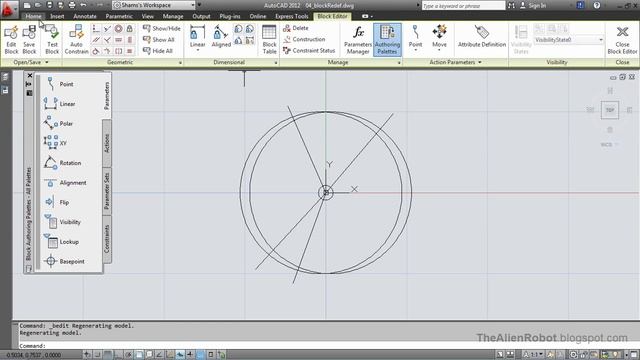Close the Block Editor
640x360 pixels.
click(622, 39)
